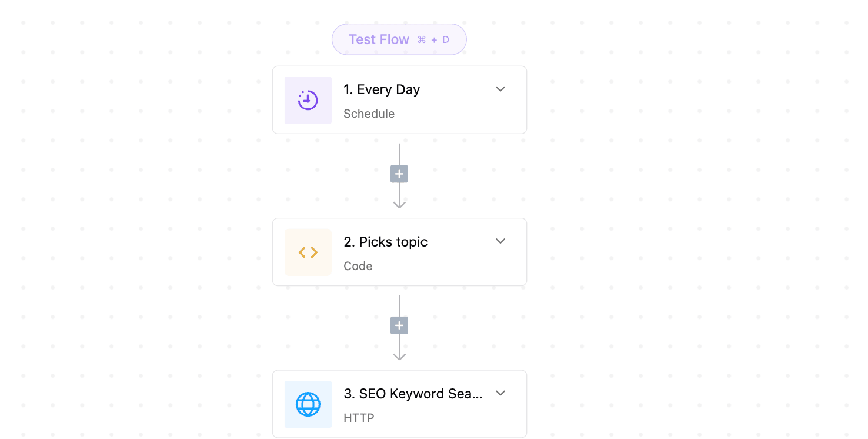This screenshot has height=439, width=868.
Task: Add a step after Picks topic
Action: pos(399,326)
